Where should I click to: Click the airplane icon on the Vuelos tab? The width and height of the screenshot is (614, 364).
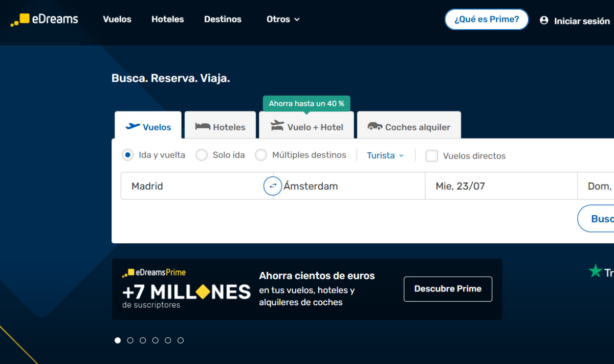coord(133,126)
